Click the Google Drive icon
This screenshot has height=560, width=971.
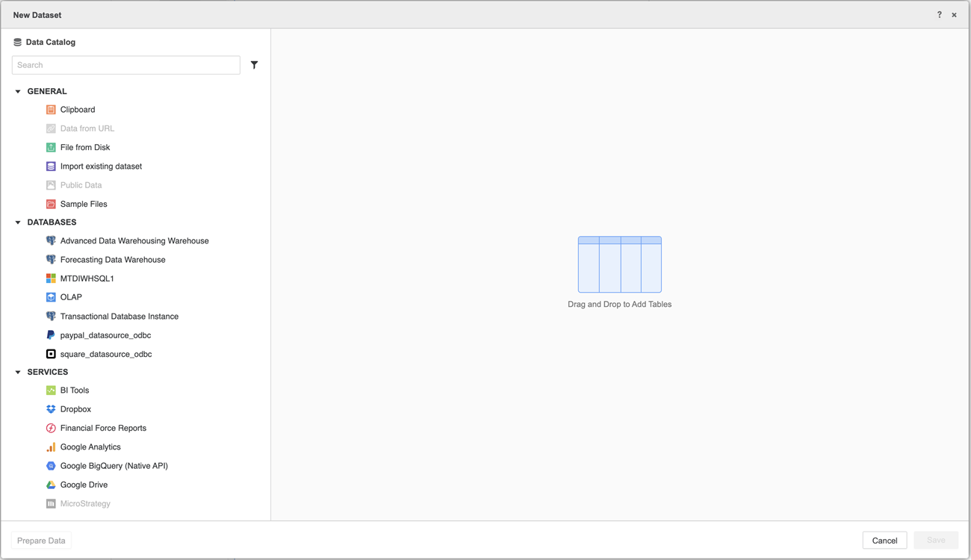51,485
